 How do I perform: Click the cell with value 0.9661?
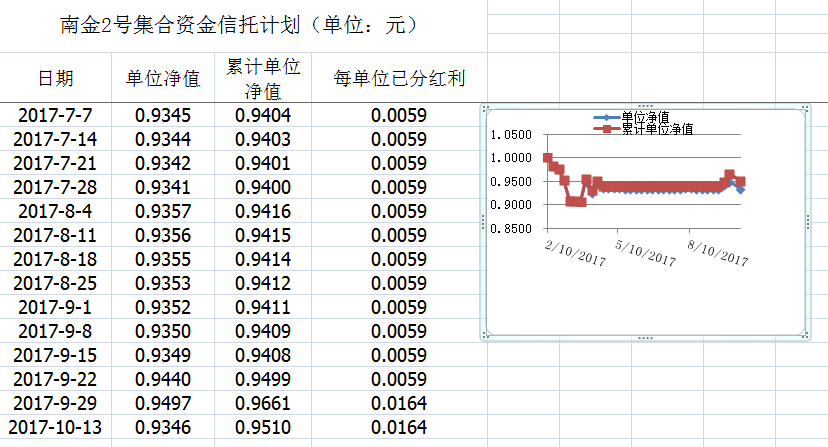pyautogui.click(x=263, y=403)
